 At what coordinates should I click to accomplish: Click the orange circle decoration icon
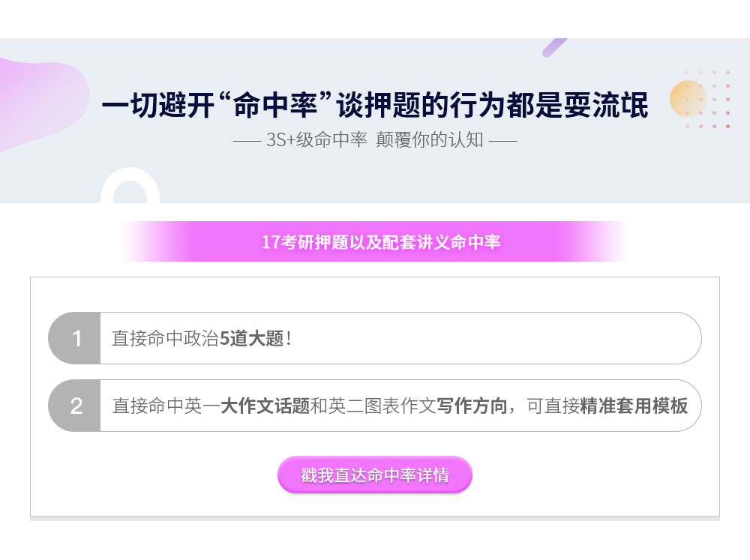pos(688,99)
